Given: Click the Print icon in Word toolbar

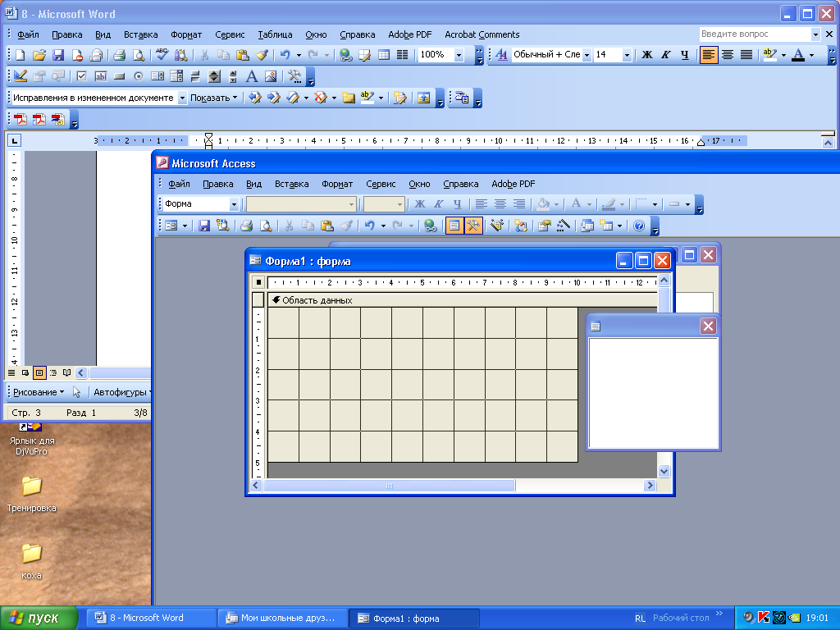Looking at the screenshot, I should 119,55.
